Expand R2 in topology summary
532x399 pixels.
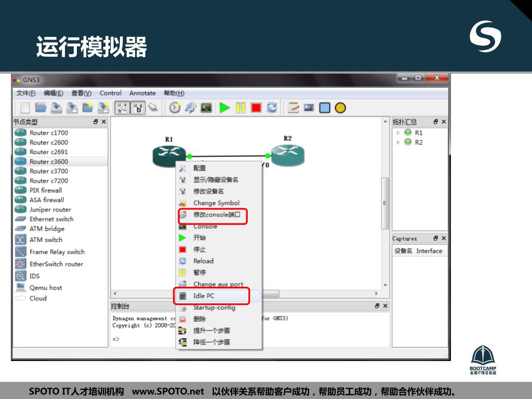point(398,142)
